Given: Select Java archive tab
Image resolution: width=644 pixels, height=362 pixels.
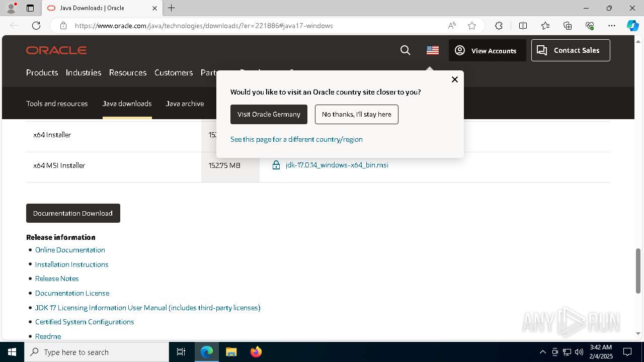Looking at the screenshot, I should (x=185, y=104).
